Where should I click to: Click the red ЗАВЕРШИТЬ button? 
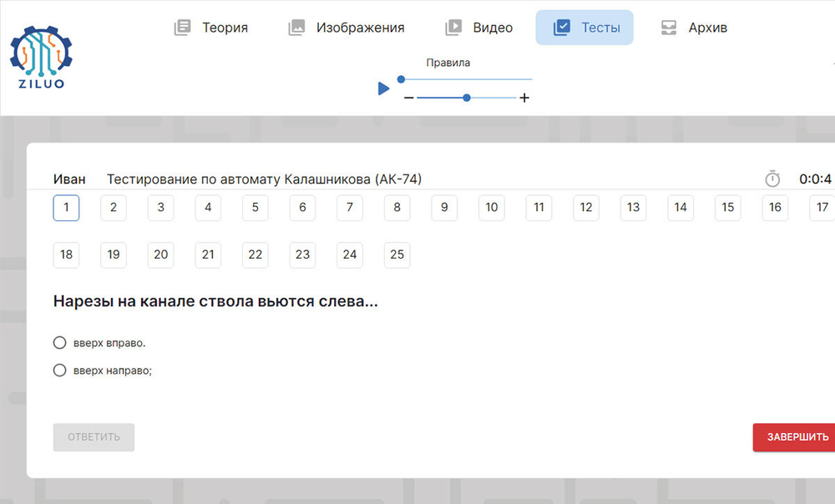(x=797, y=437)
